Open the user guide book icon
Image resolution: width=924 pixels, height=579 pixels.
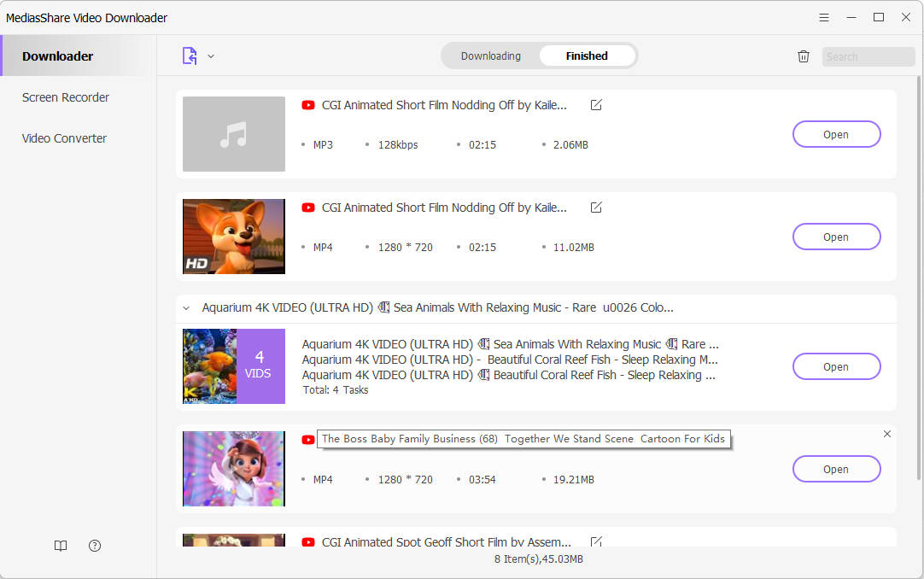pos(61,546)
